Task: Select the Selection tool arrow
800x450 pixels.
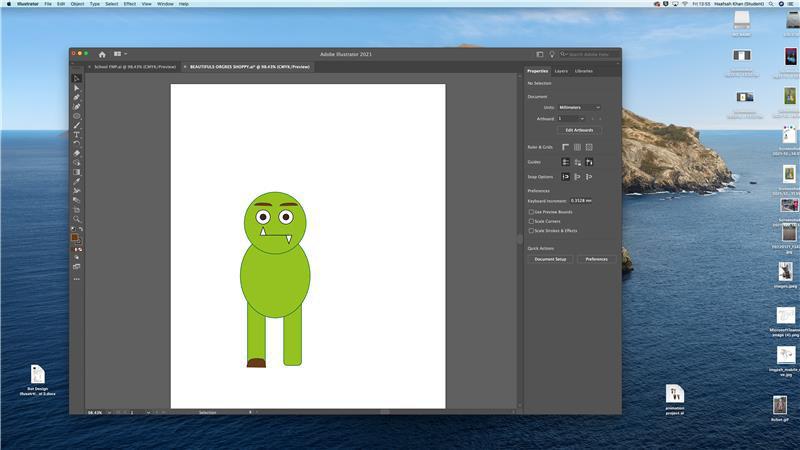Action: click(77, 79)
